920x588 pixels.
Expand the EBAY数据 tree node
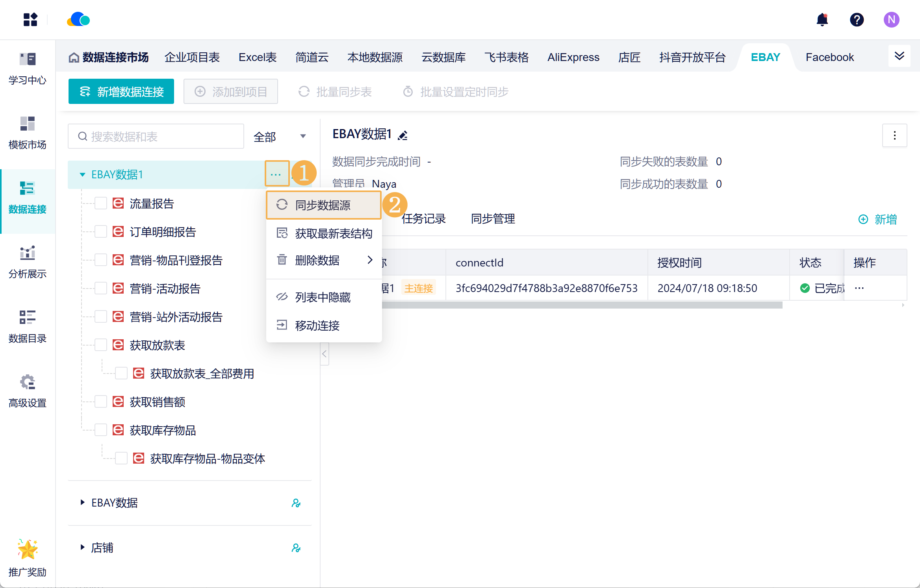(82, 503)
